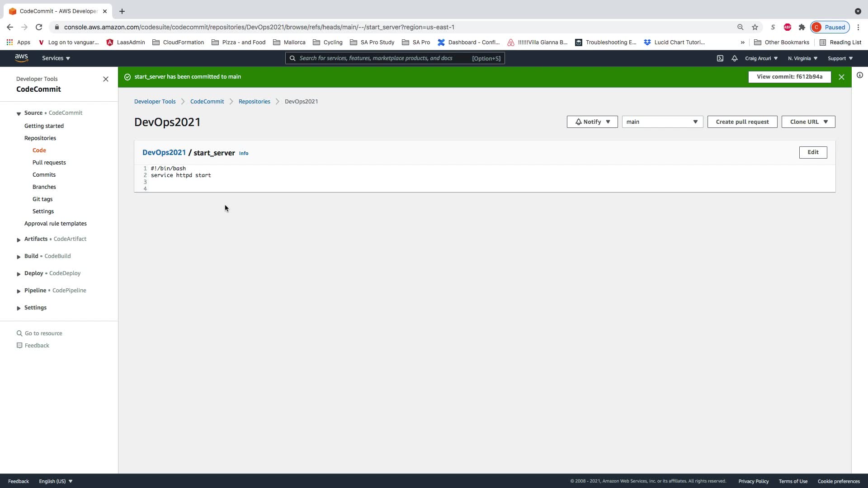Open the browser extensions puzzle icon

tap(802, 27)
